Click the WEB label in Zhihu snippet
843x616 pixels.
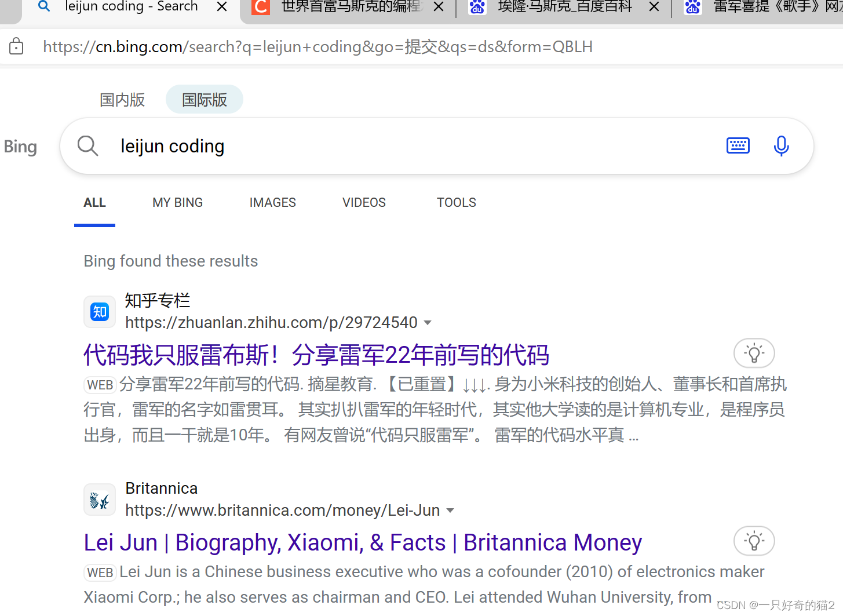point(100,385)
